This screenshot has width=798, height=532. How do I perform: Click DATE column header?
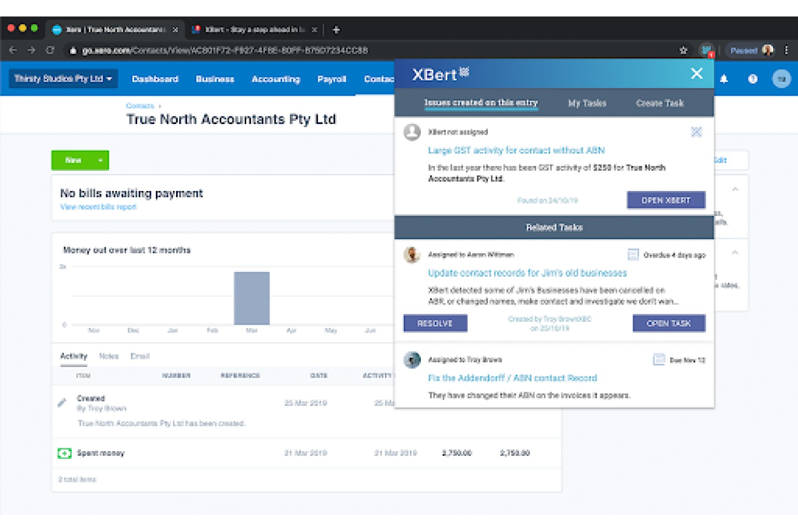319,376
